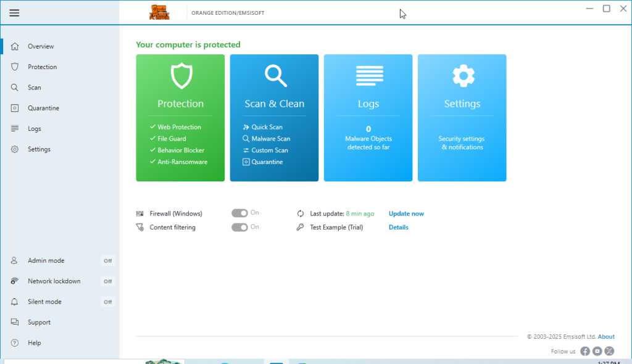Click the Help question mark icon

pyautogui.click(x=15, y=342)
